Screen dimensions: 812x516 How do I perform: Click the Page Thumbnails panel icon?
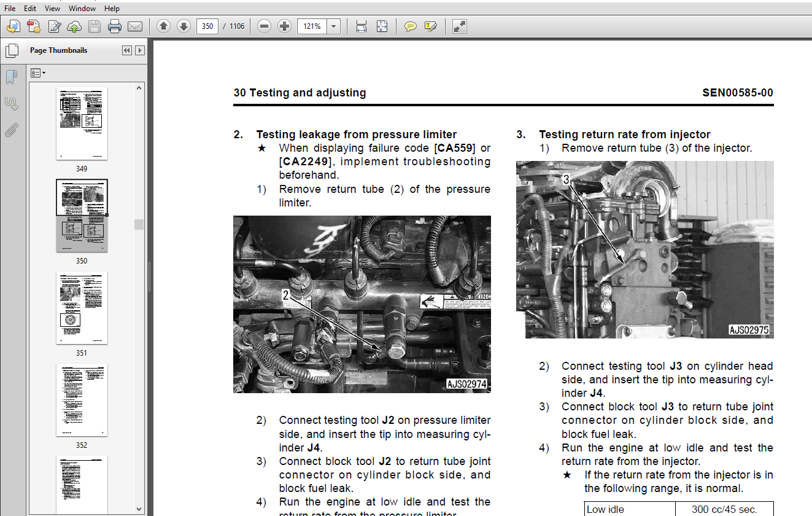pos(11,50)
